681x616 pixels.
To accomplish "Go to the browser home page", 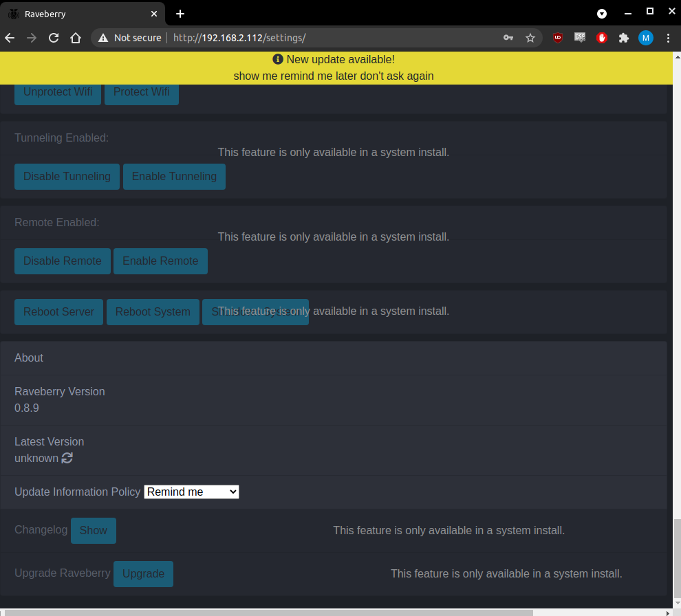I will click(x=76, y=38).
